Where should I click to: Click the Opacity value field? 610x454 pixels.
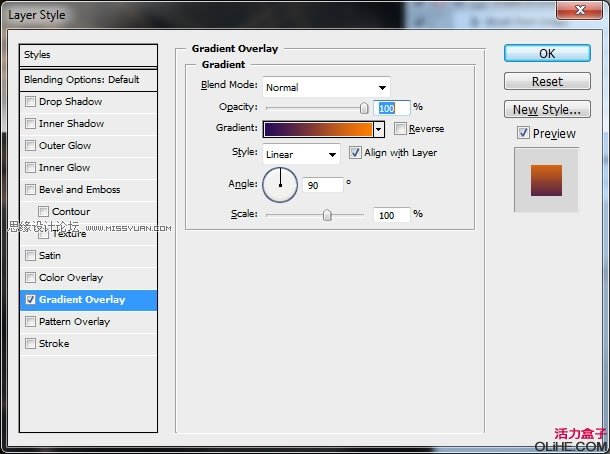391,108
